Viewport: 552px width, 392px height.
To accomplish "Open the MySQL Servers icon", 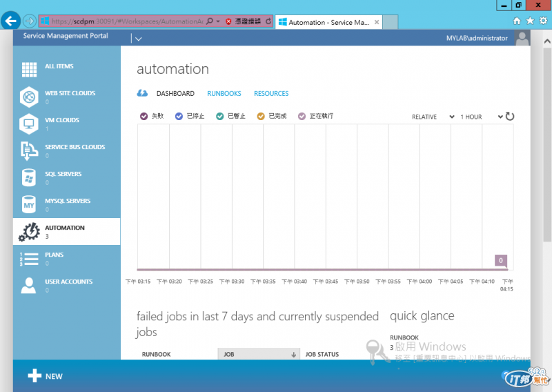I will pyautogui.click(x=29, y=205).
